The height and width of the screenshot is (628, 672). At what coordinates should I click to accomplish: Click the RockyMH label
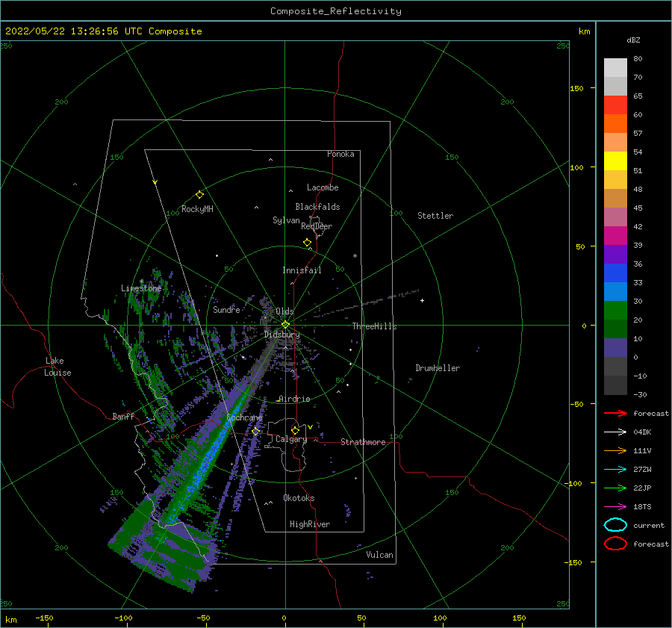click(197, 209)
